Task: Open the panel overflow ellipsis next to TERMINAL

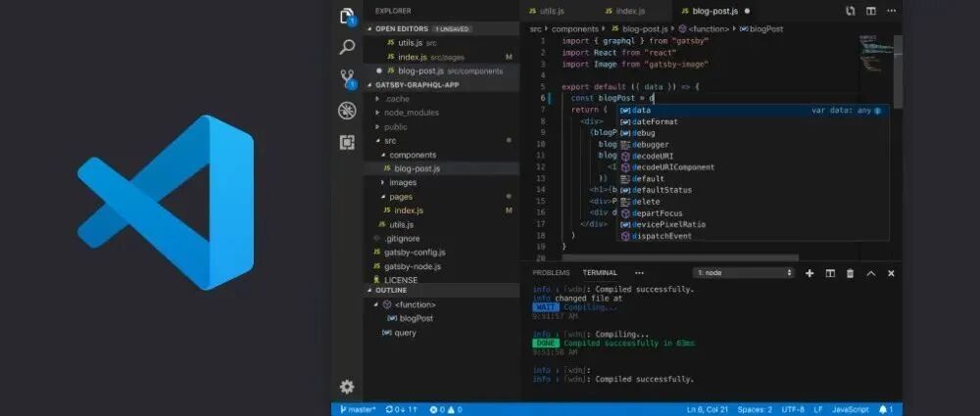Action: point(639,273)
